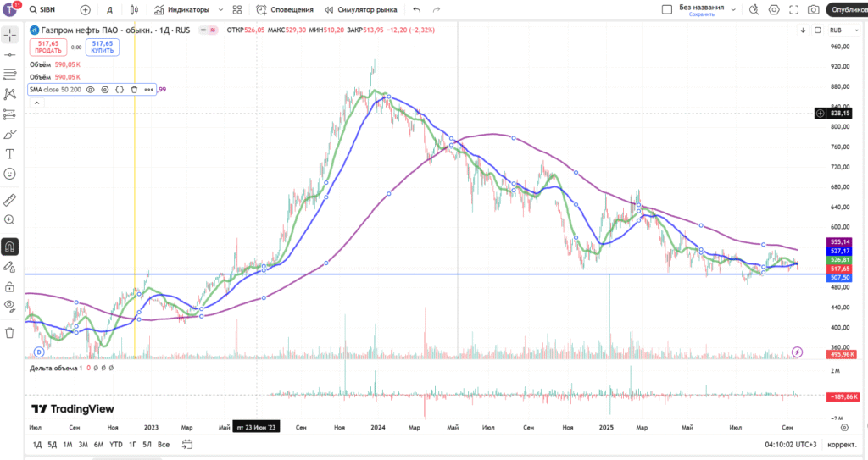Select the 5Л time range
The width and height of the screenshot is (868, 460).
(x=147, y=445)
